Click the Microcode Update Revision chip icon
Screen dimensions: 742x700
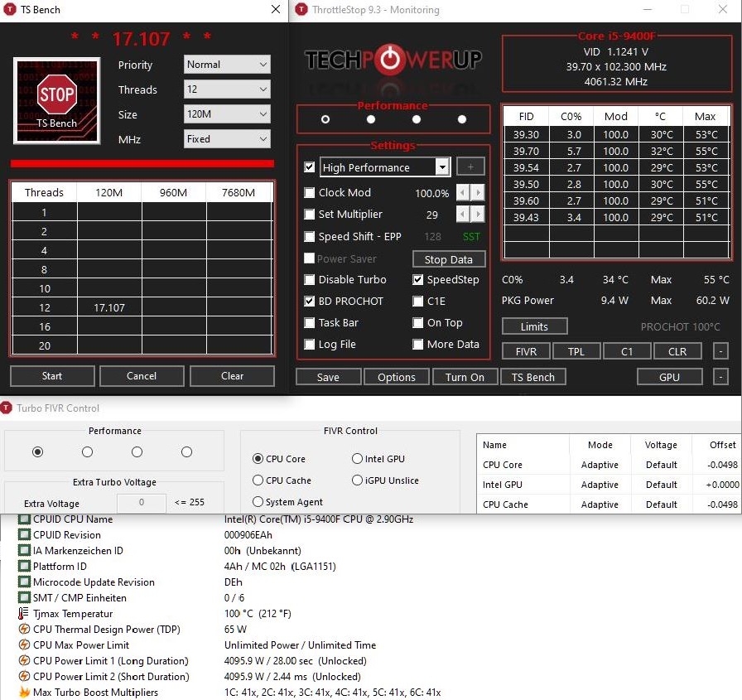[x=24, y=582]
